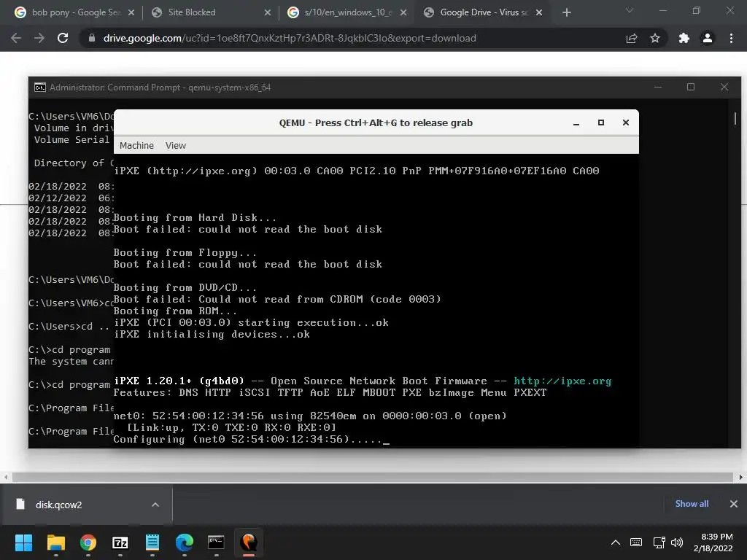Go forward in Chrome browser history
Image resolution: width=747 pixels, height=560 pixels.
pos(39,38)
